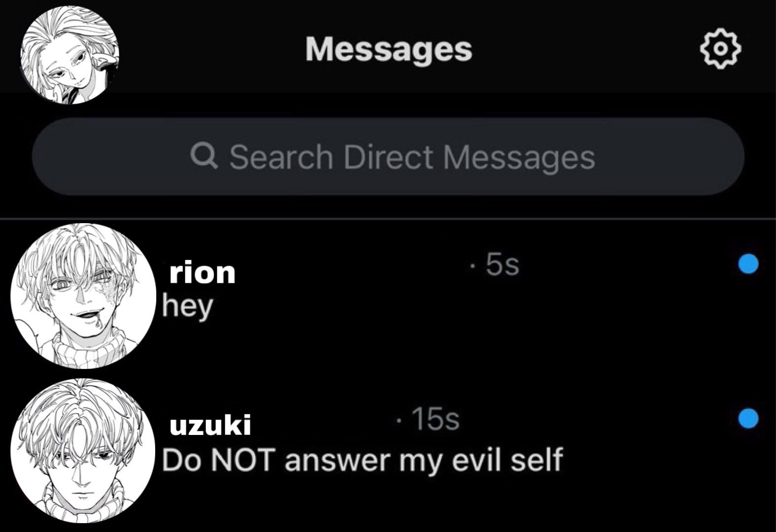776x532 pixels.
Task: Open the 'Do NOT answer my evil self' message
Action: (x=362, y=461)
